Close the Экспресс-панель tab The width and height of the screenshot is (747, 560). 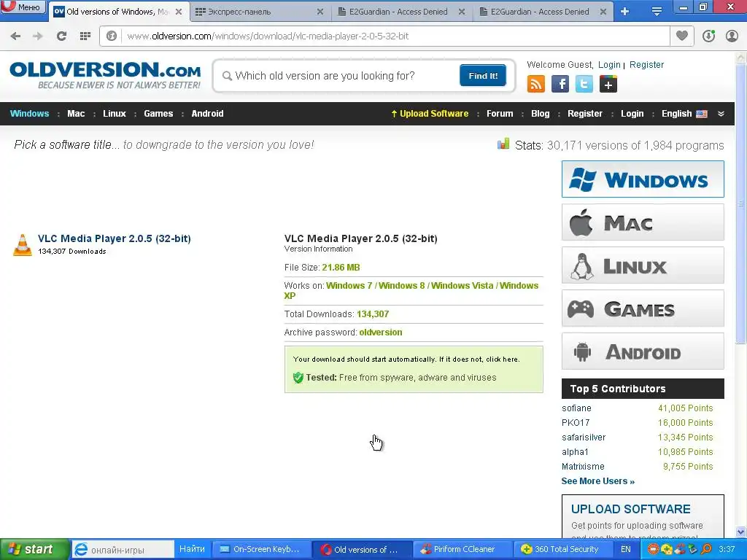(x=320, y=12)
